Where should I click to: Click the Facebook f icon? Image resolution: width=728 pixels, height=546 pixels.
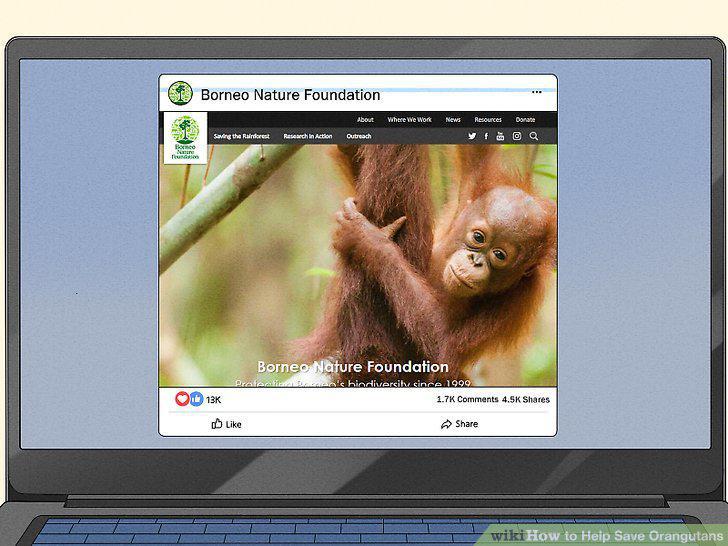point(486,136)
